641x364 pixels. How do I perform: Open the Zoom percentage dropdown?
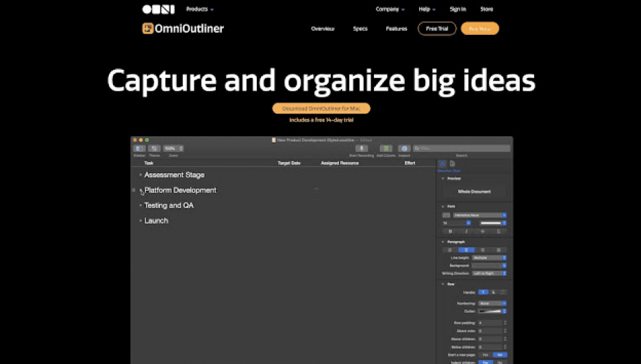point(173,148)
